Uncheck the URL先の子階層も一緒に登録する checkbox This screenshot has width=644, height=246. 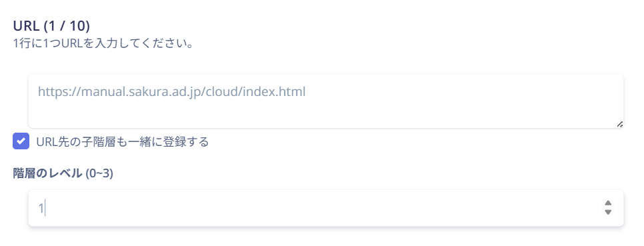pos(21,141)
